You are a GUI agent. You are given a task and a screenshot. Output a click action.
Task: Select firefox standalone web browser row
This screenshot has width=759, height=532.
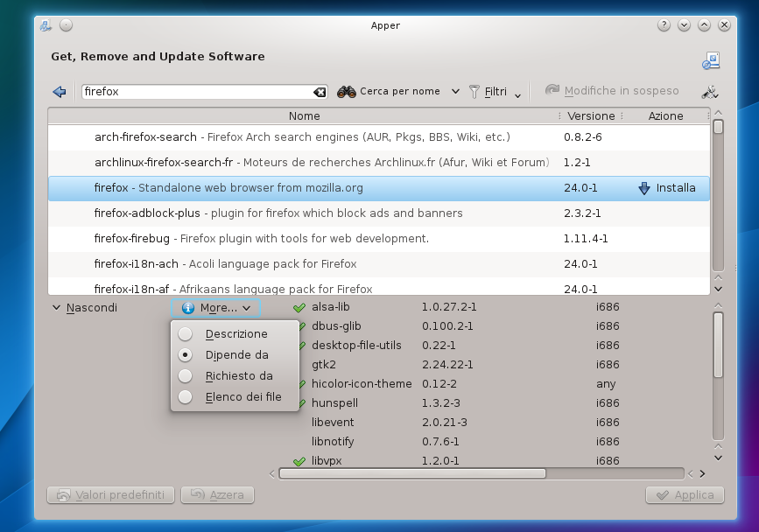[379, 188]
